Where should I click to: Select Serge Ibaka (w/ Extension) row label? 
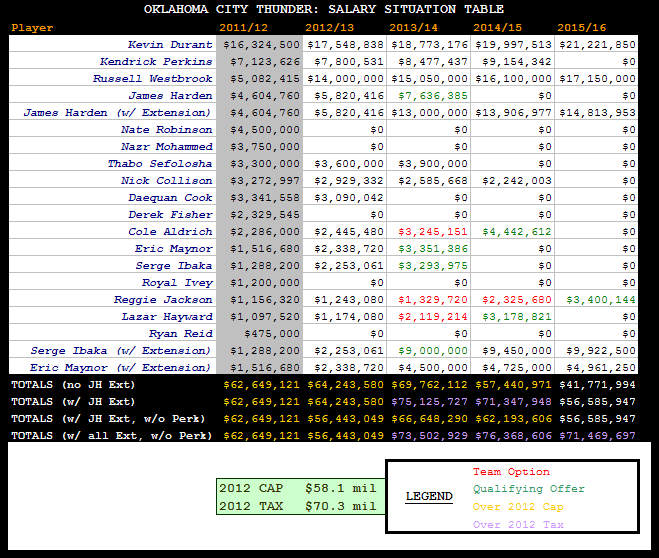[120, 350]
